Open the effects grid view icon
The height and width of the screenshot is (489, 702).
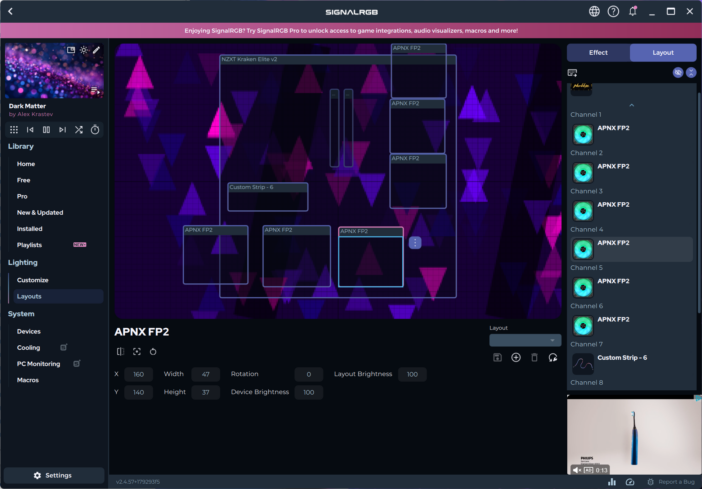pyautogui.click(x=14, y=130)
